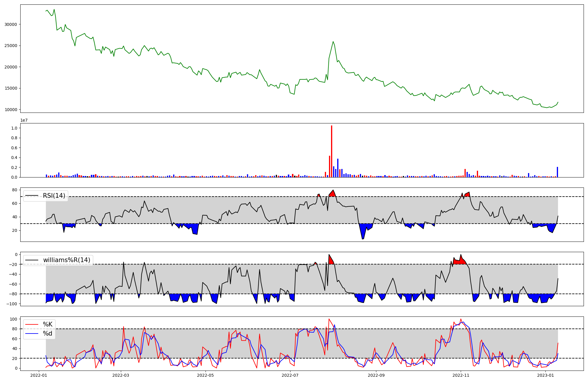The image size is (588, 382).
Task: Click the last blue volume bar at right
Action: pos(557,172)
